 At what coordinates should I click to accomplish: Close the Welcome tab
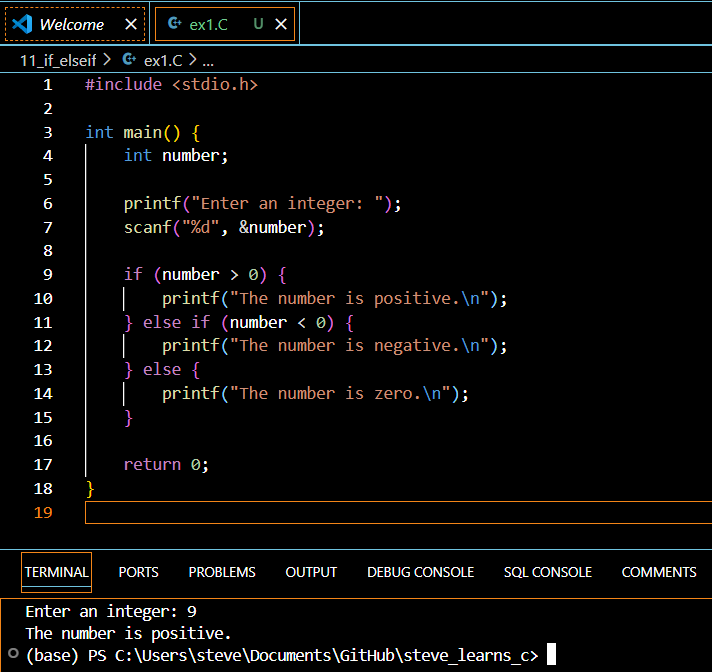tap(131, 24)
